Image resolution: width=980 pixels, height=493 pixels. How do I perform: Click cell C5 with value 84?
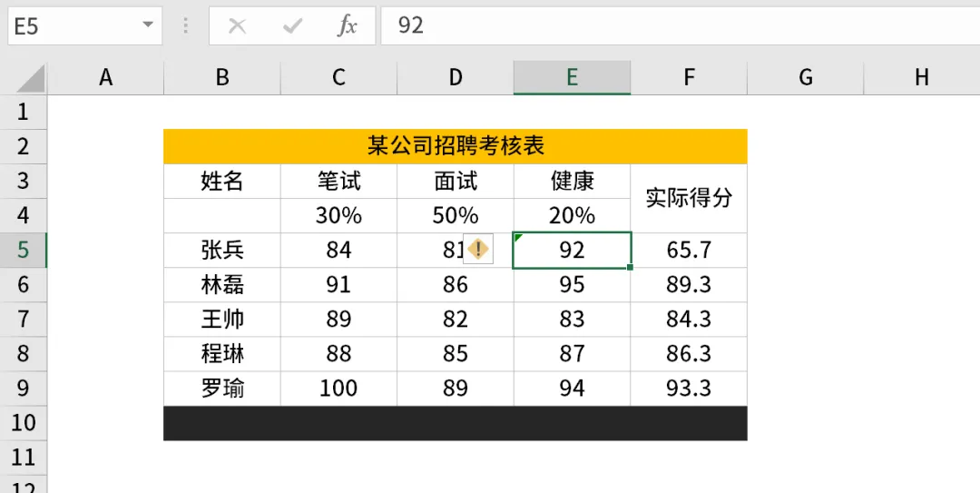[x=338, y=251]
